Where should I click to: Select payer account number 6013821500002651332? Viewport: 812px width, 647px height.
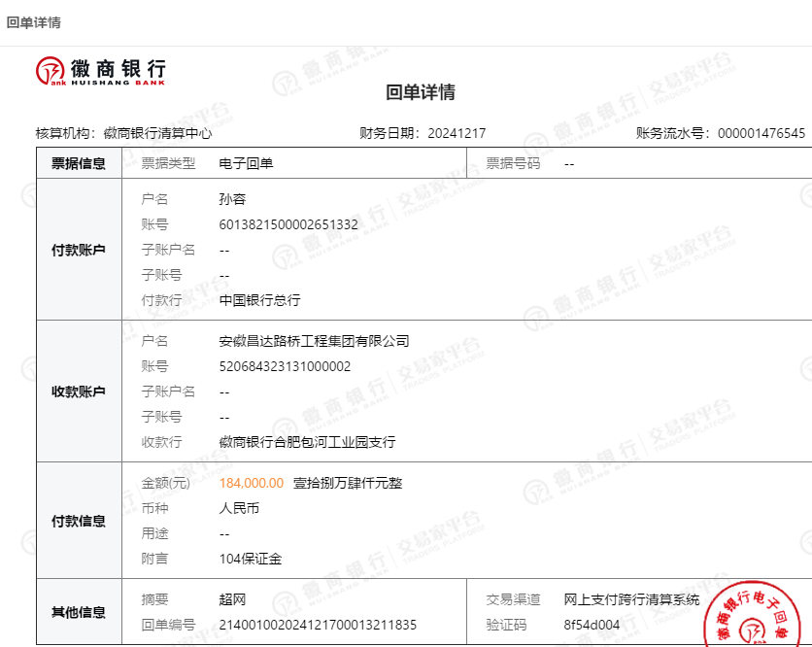(288, 224)
